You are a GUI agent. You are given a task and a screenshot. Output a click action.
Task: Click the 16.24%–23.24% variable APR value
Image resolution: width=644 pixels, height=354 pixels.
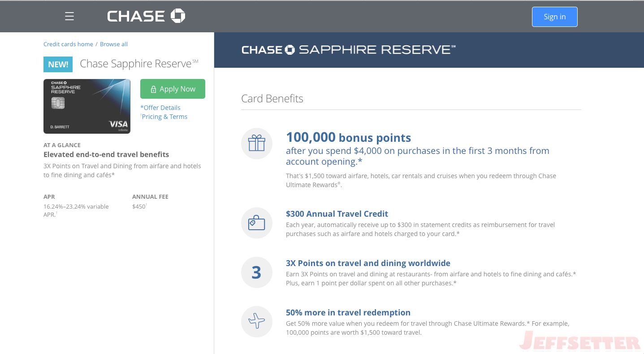click(76, 210)
